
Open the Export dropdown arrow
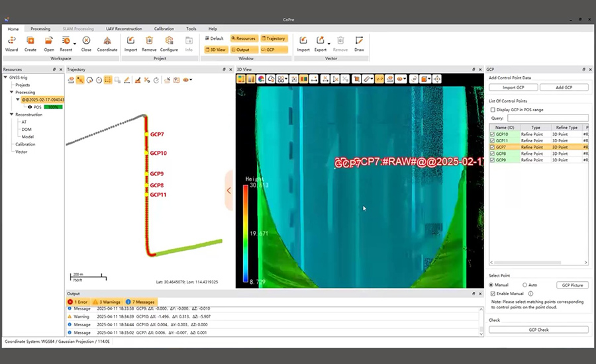[328, 44]
